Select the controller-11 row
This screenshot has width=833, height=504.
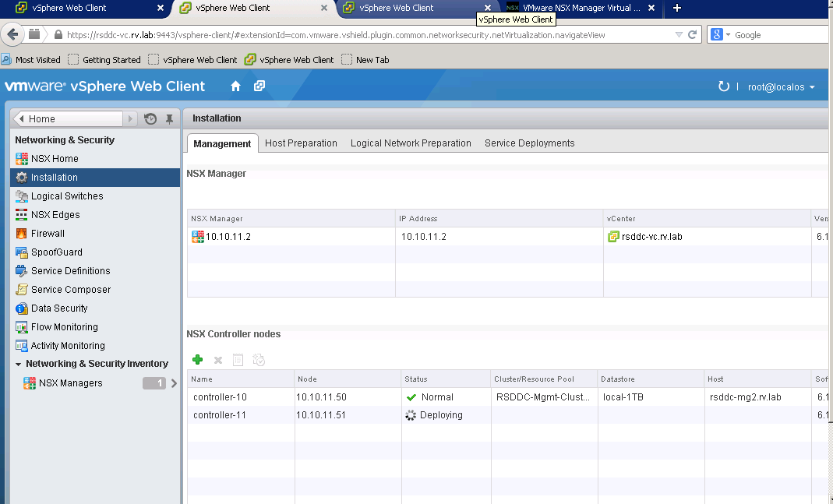[x=220, y=415]
